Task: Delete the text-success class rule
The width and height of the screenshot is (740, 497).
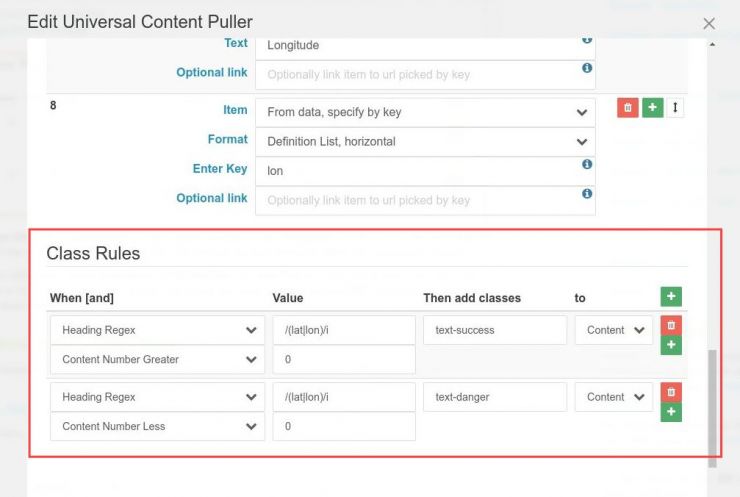Action: [671, 325]
